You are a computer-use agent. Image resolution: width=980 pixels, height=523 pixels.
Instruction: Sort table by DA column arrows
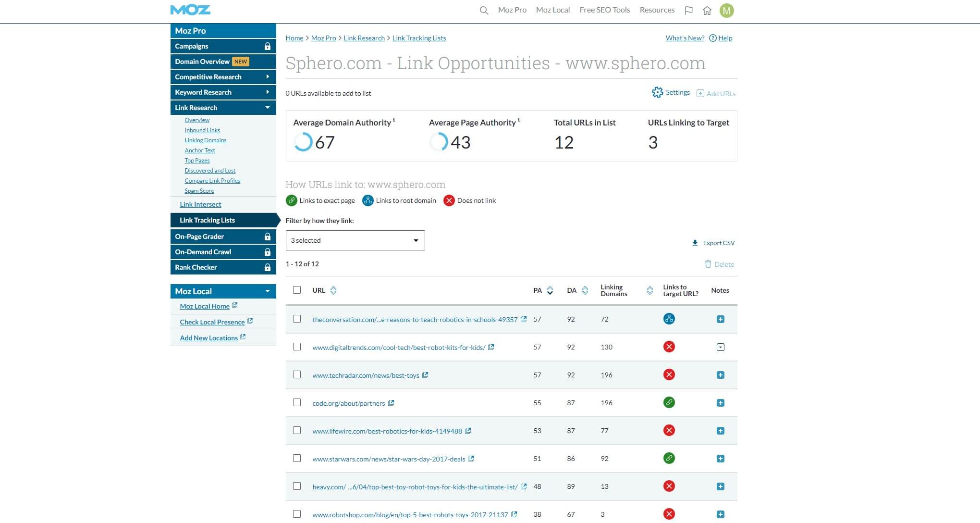pos(585,290)
